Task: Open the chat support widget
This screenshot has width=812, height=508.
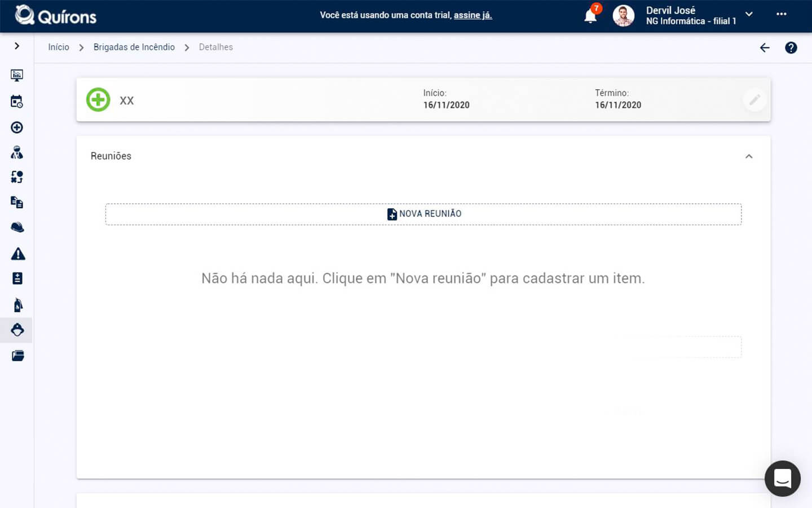Action: tap(782, 479)
